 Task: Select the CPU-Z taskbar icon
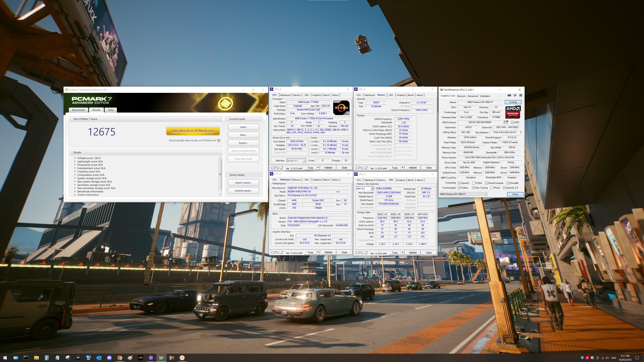pyautogui.click(x=151, y=358)
